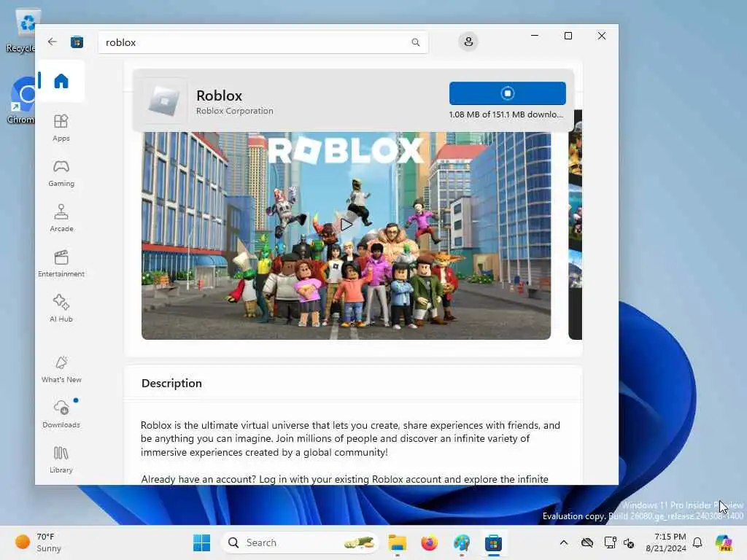Click the Microsoft Store logo icon
Image resolution: width=747 pixels, height=560 pixels.
click(77, 42)
